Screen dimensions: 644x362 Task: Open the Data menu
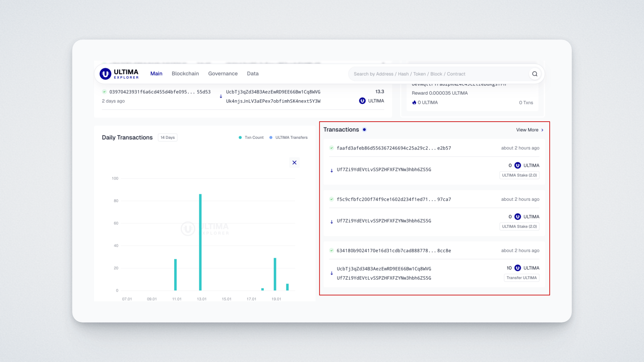tap(253, 73)
